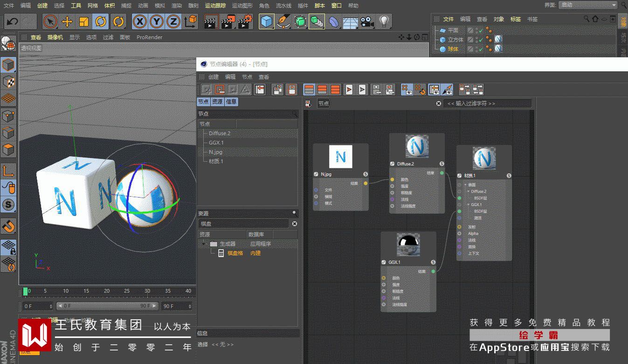
Task: Click the blue Cube primitive icon
Action: pos(266,21)
